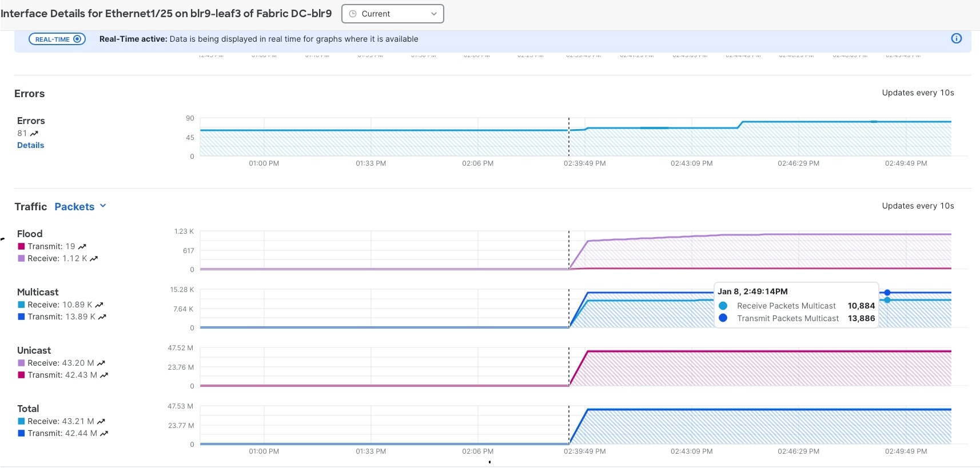
Task: Open the Current time range dropdown
Action: (x=393, y=14)
